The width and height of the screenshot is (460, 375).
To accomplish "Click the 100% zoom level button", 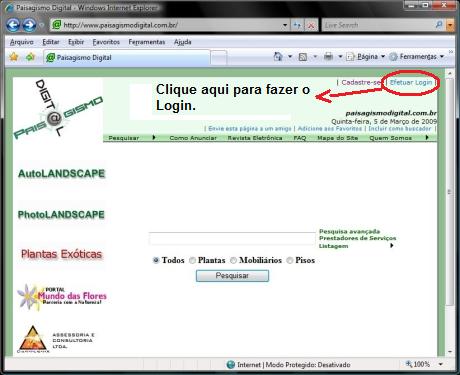I will point(418,364).
